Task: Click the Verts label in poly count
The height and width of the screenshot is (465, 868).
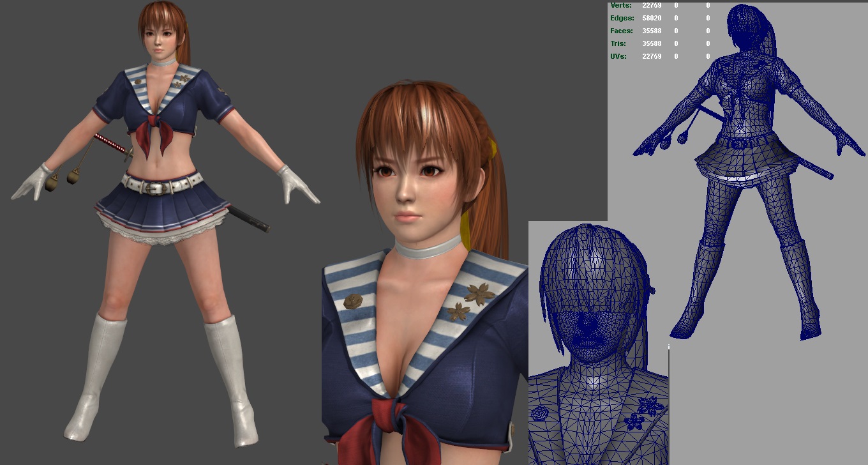Action: click(622, 6)
